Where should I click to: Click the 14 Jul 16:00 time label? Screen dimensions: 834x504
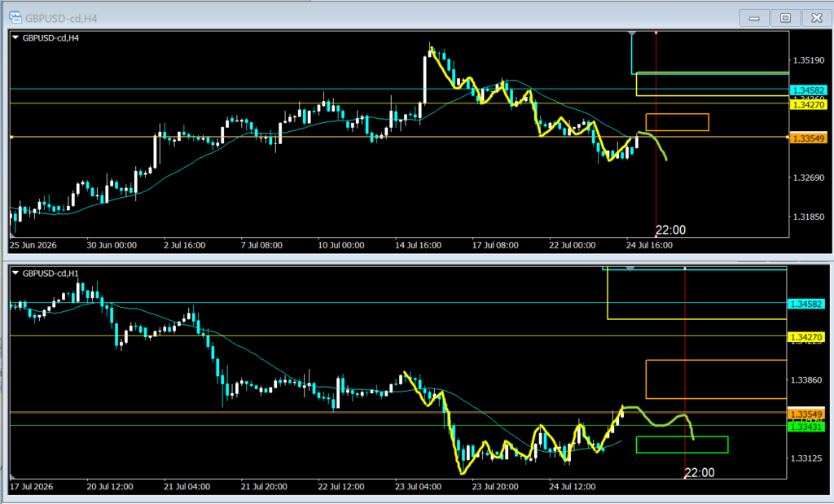pos(418,245)
